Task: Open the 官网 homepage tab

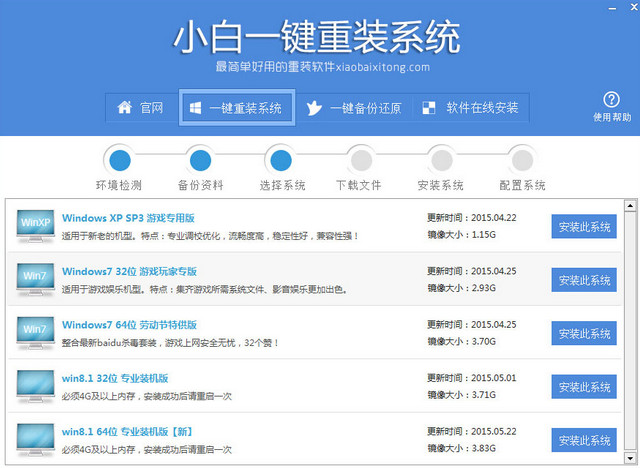Action: pyautogui.click(x=140, y=108)
